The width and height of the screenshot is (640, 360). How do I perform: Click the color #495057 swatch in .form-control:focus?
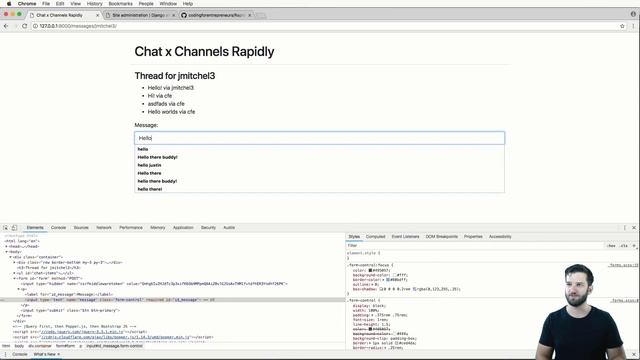[370, 270]
